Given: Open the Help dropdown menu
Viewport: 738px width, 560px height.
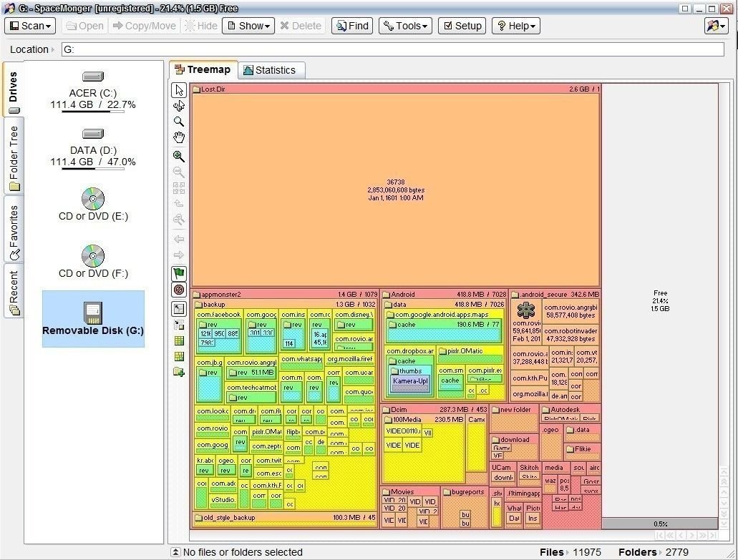Looking at the screenshot, I should pyautogui.click(x=516, y=26).
